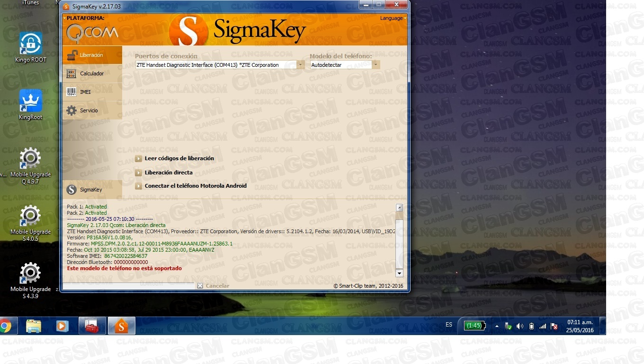Open the Action Center flag icon
The width and height of the screenshot is (644, 364).
pos(554,326)
